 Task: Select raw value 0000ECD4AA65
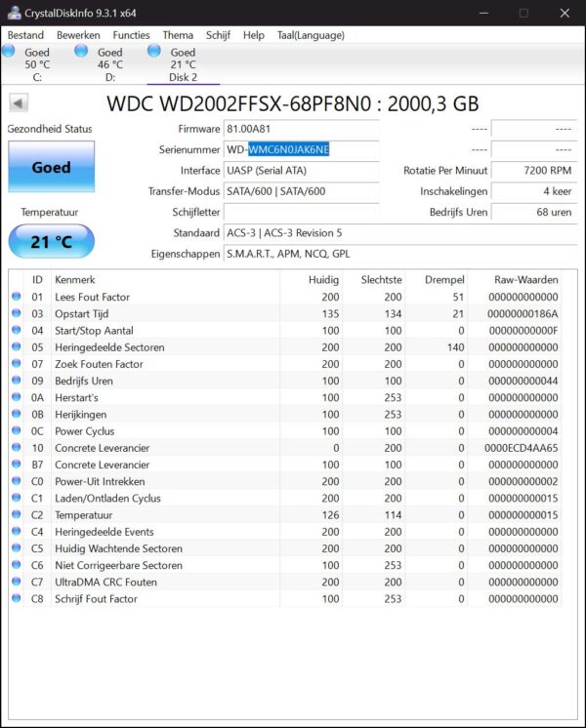[521, 448]
